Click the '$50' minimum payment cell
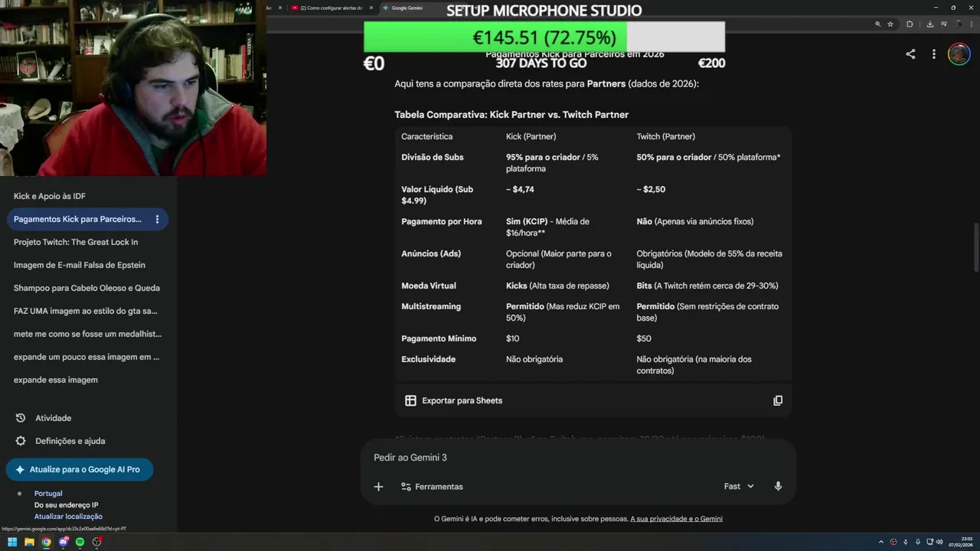This screenshot has width=980, height=551. (x=644, y=338)
